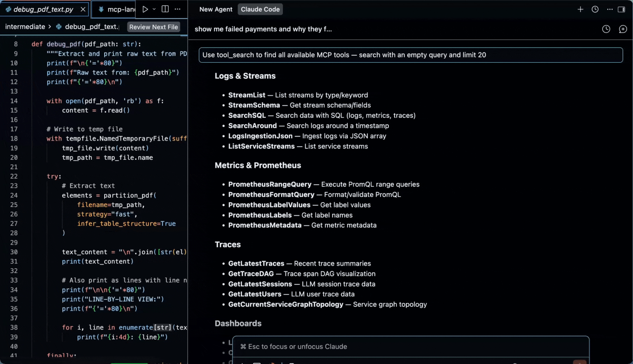Click the tool_search prompt message box
The image size is (633, 364).
click(411, 55)
